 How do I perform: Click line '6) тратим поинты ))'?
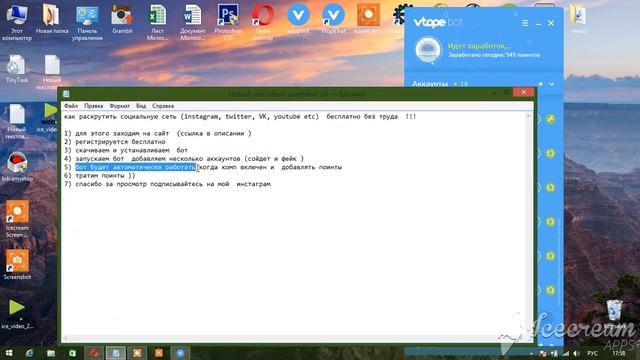click(x=100, y=176)
